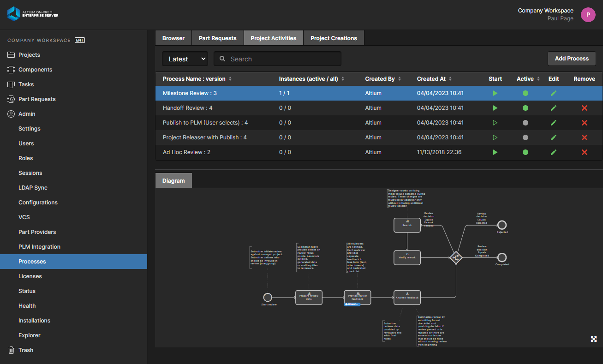
Task: Edit the Milestone Review process
Action: (554, 93)
